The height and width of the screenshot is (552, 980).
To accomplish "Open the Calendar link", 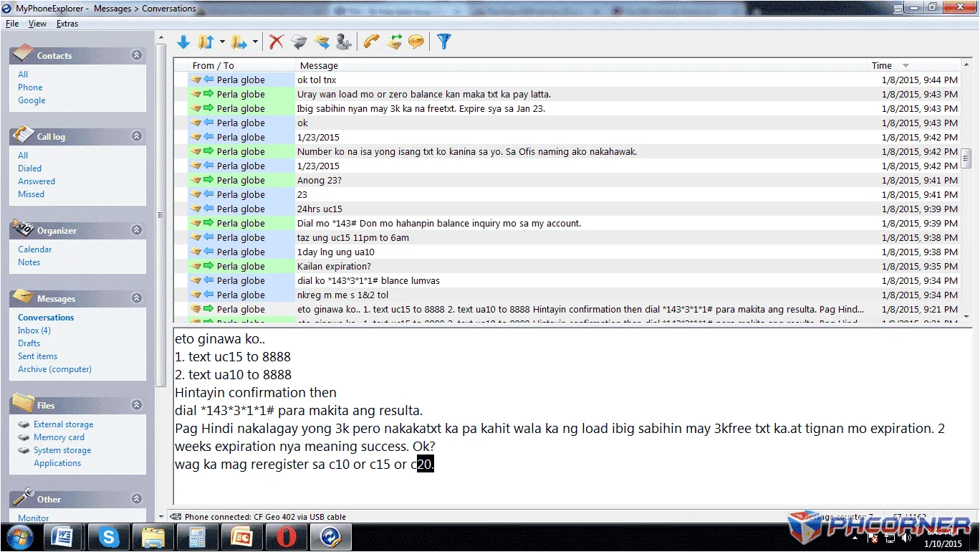I will pyautogui.click(x=34, y=249).
